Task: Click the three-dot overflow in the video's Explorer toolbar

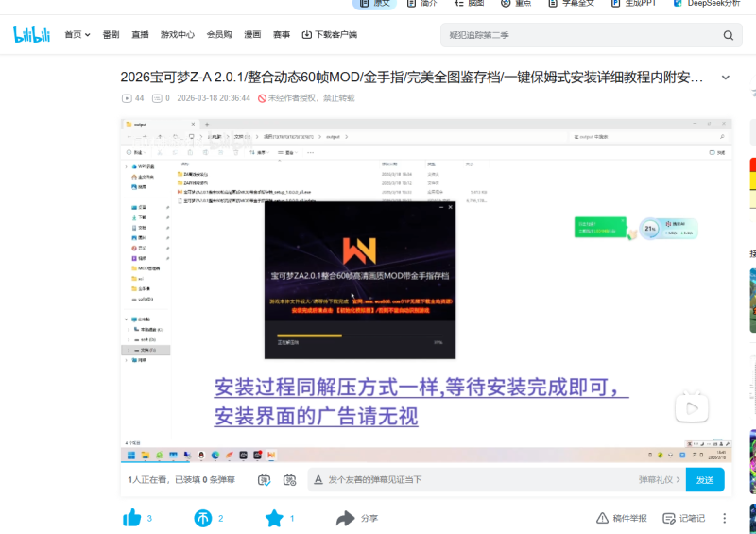Action: 311,152
